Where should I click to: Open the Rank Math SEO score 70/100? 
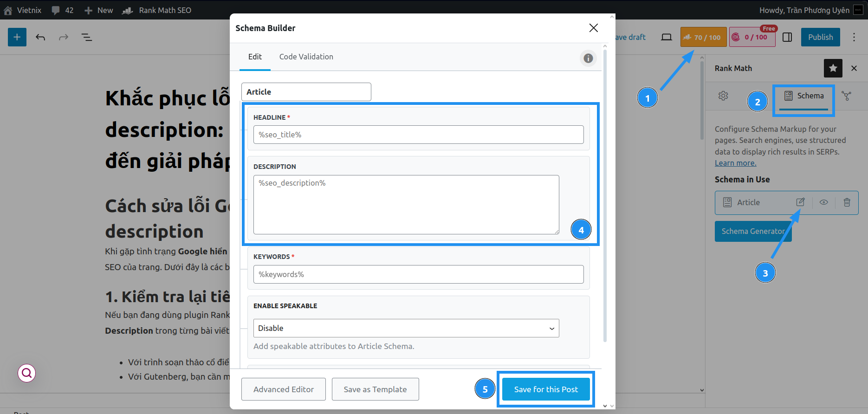(703, 37)
